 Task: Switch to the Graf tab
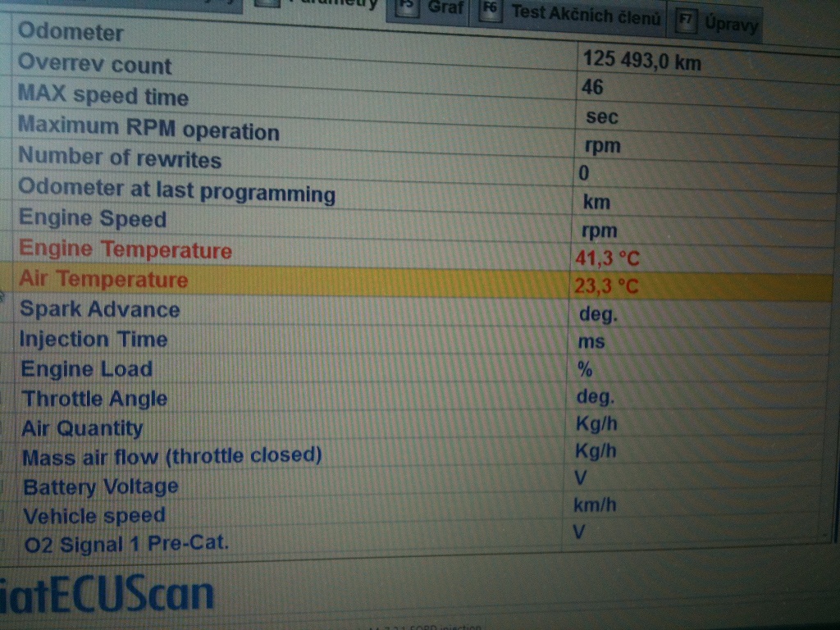click(x=445, y=8)
